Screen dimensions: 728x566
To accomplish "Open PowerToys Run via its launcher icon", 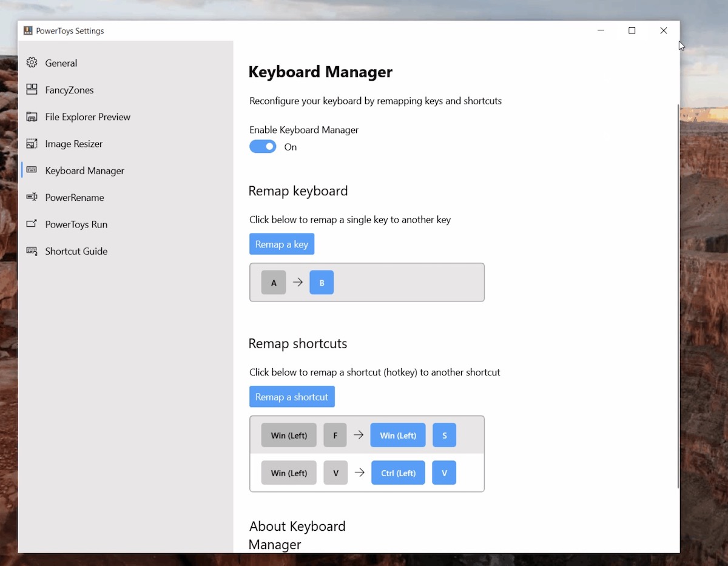I will click(x=32, y=224).
